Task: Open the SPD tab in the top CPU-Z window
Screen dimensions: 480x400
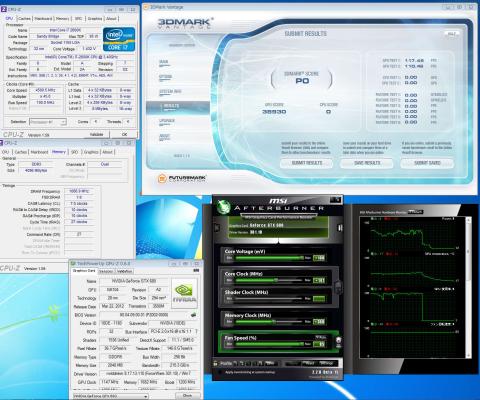Action: 78,19
